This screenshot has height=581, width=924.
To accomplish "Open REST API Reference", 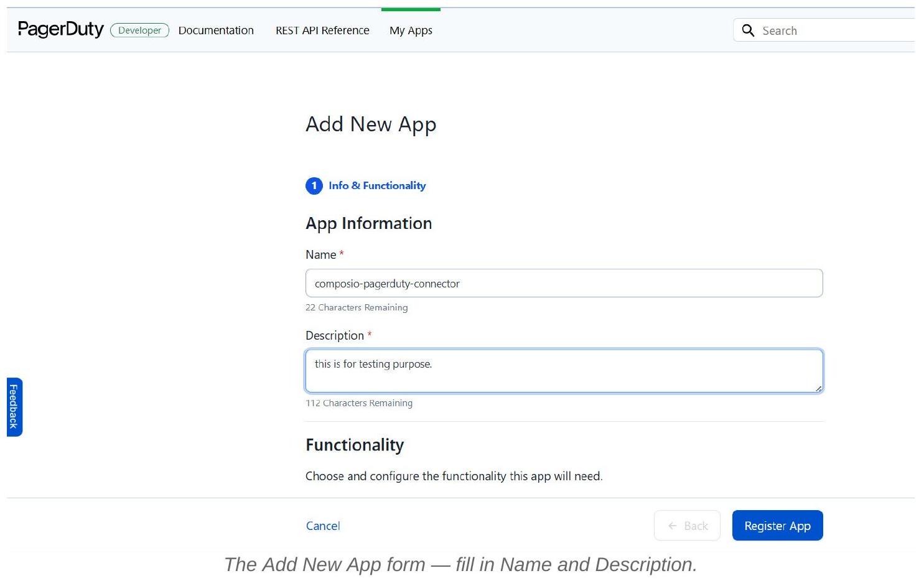I will pyautogui.click(x=322, y=30).
